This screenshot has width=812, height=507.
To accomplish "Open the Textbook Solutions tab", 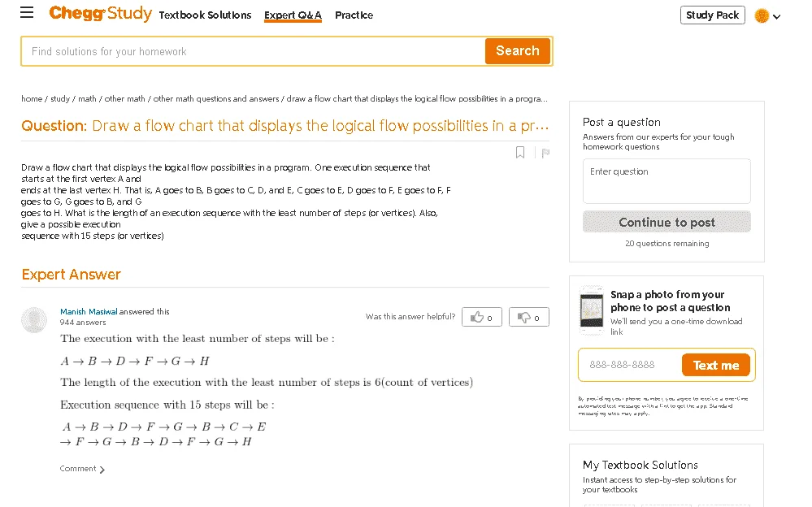I will (x=205, y=15).
